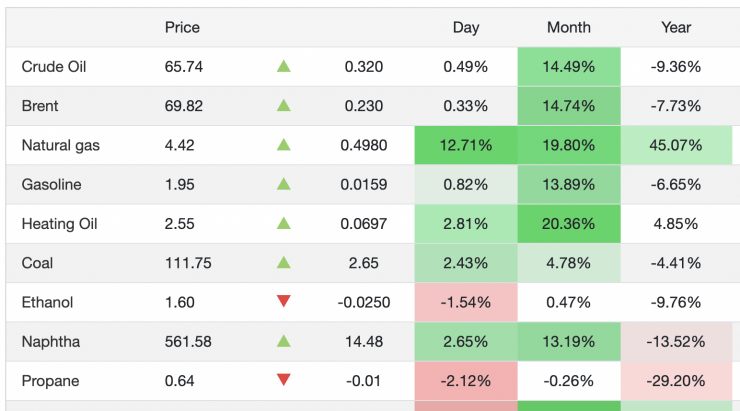Screen dimensions: 740x411
Task: Click the Naphtha price value 561.58
Action: click(188, 341)
